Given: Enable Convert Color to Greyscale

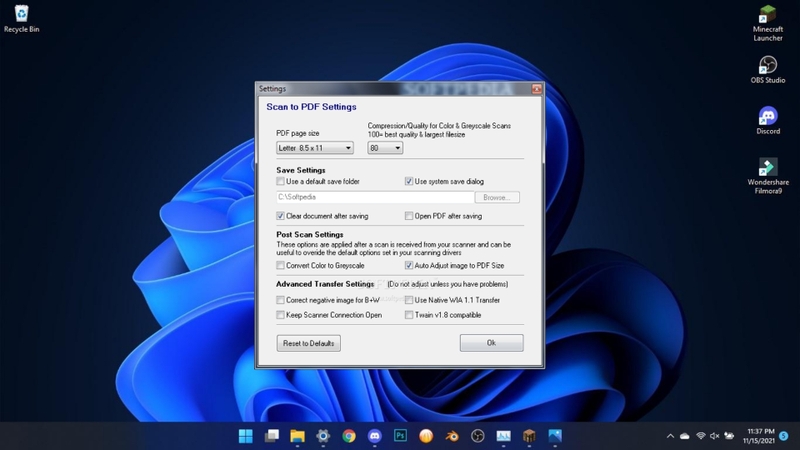Looking at the screenshot, I should 280,265.
